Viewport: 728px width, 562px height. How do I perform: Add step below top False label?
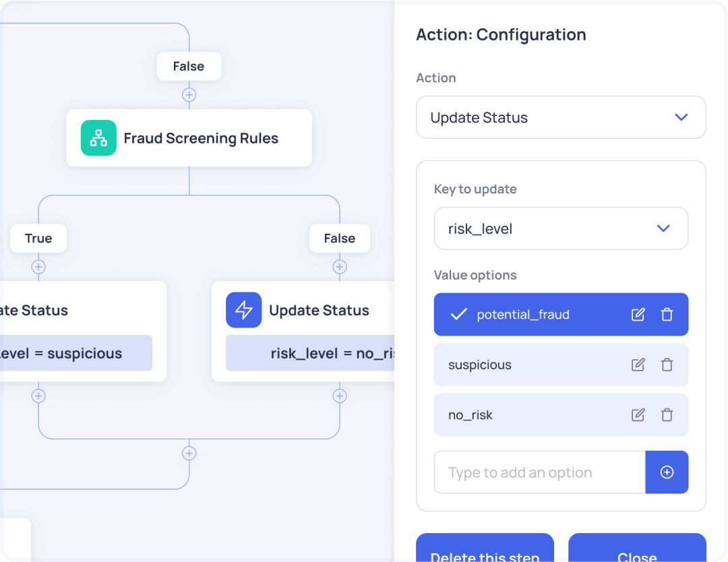(x=189, y=95)
